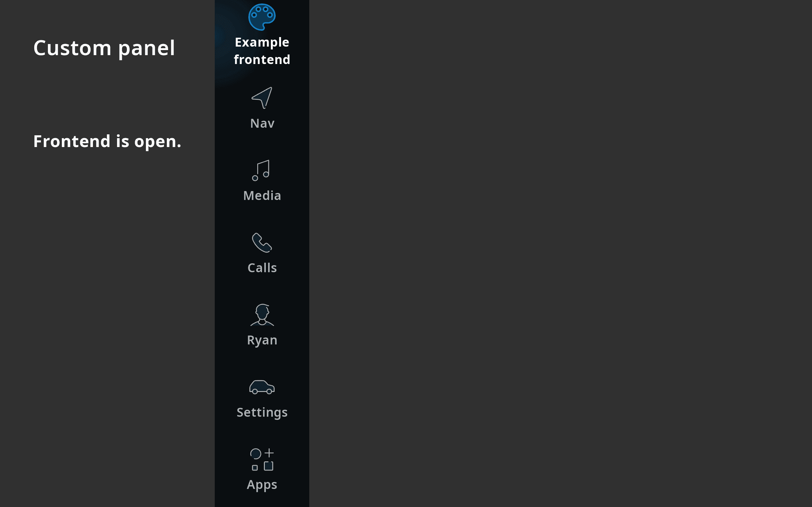Screen dimensions: 812x507
Task: Click the empty main content area
Action: coord(560,253)
